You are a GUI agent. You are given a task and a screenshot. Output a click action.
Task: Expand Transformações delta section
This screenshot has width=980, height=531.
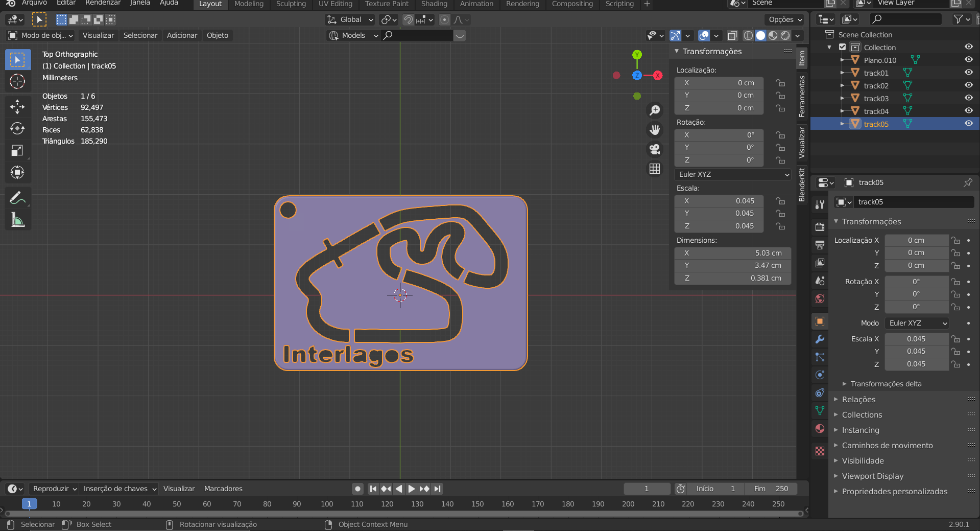coord(886,384)
